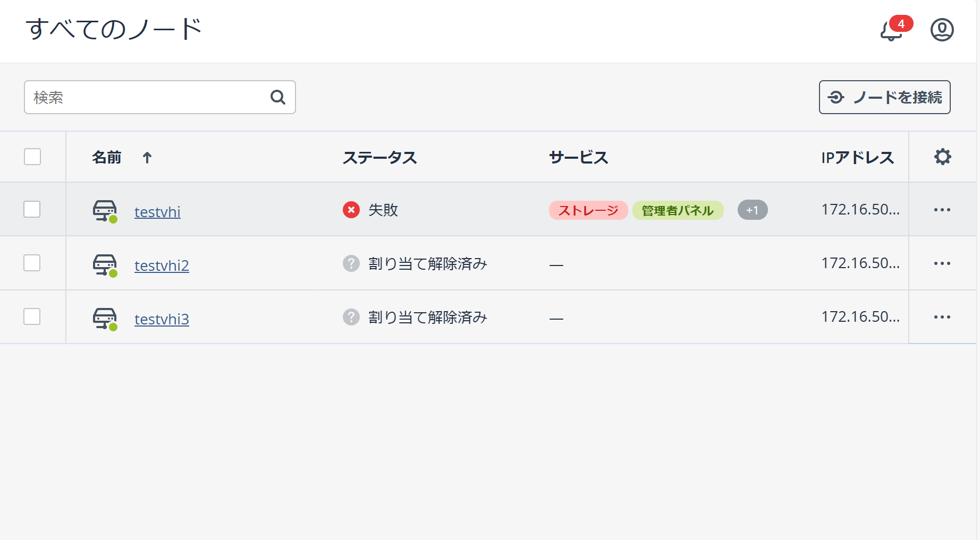Open the testvhi3 node link

point(162,319)
